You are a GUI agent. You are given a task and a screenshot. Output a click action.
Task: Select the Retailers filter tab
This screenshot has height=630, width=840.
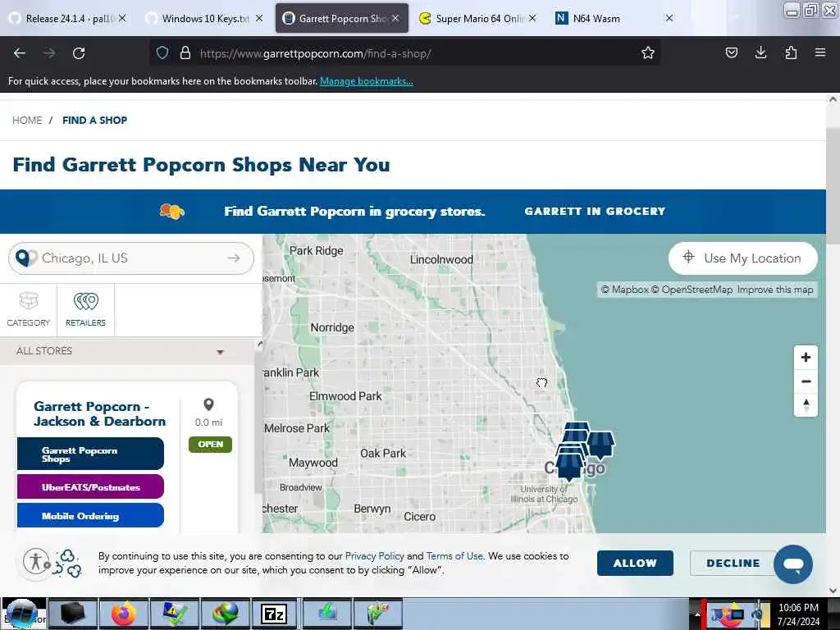(85, 309)
